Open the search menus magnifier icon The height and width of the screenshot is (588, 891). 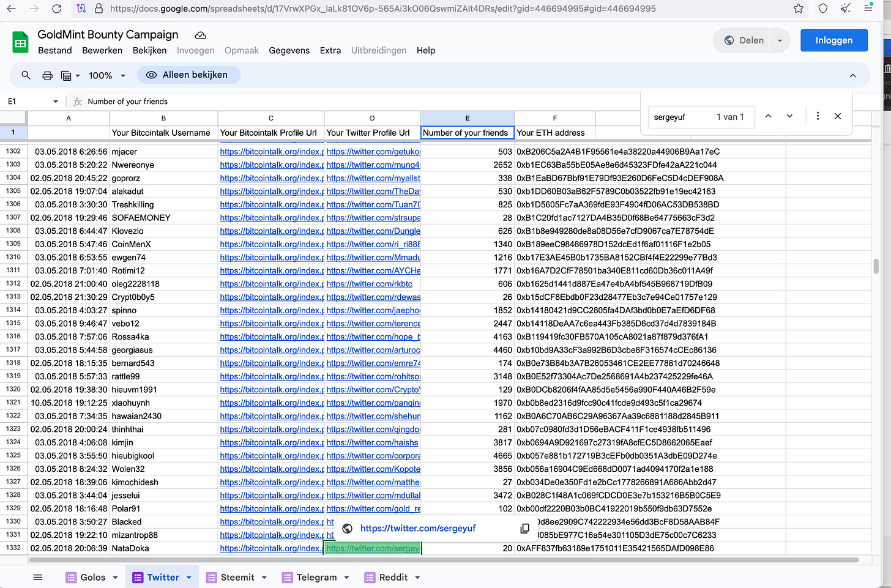click(x=26, y=75)
